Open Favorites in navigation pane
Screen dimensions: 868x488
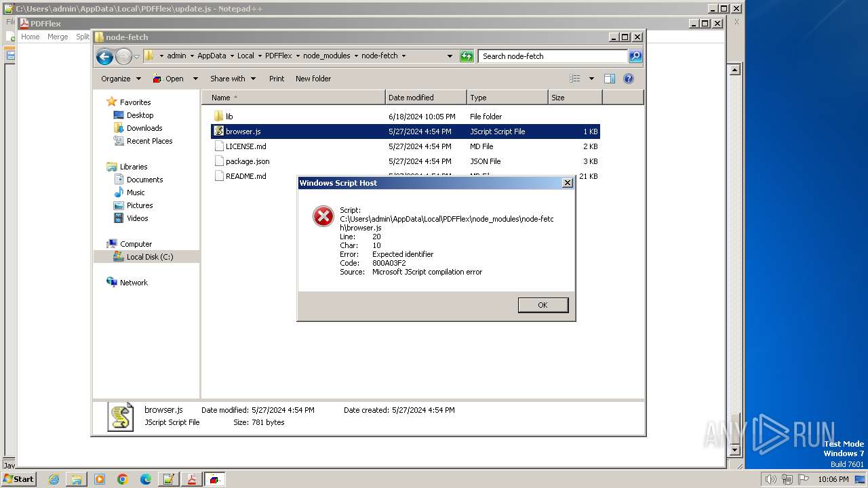[135, 102]
